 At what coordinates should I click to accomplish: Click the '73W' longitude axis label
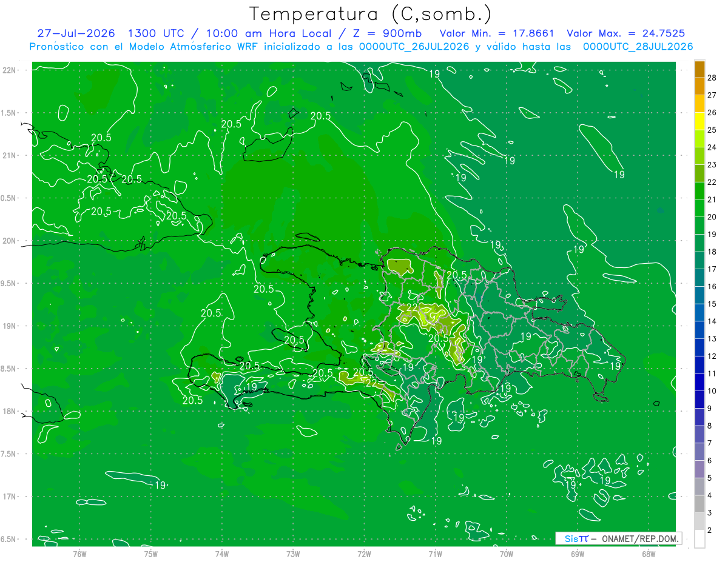click(x=293, y=554)
